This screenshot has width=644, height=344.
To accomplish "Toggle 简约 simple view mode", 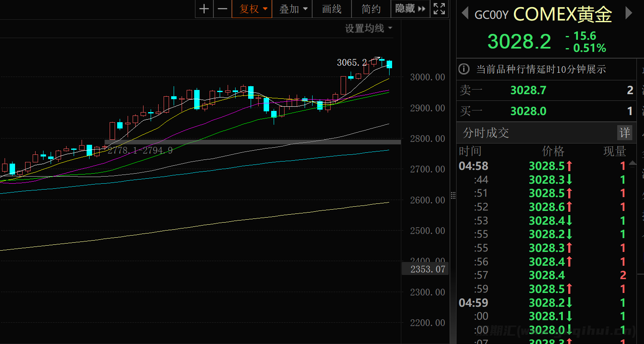I will coord(371,9).
